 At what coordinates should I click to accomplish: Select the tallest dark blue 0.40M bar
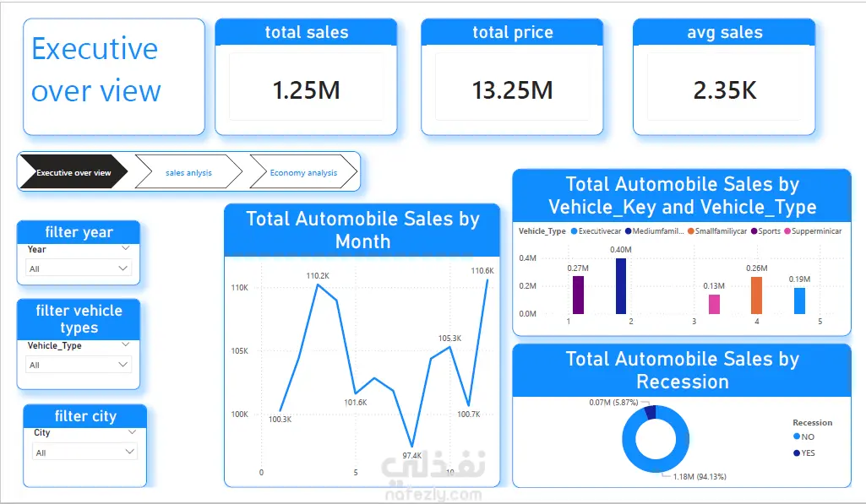pyautogui.click(x=621, y=286)
